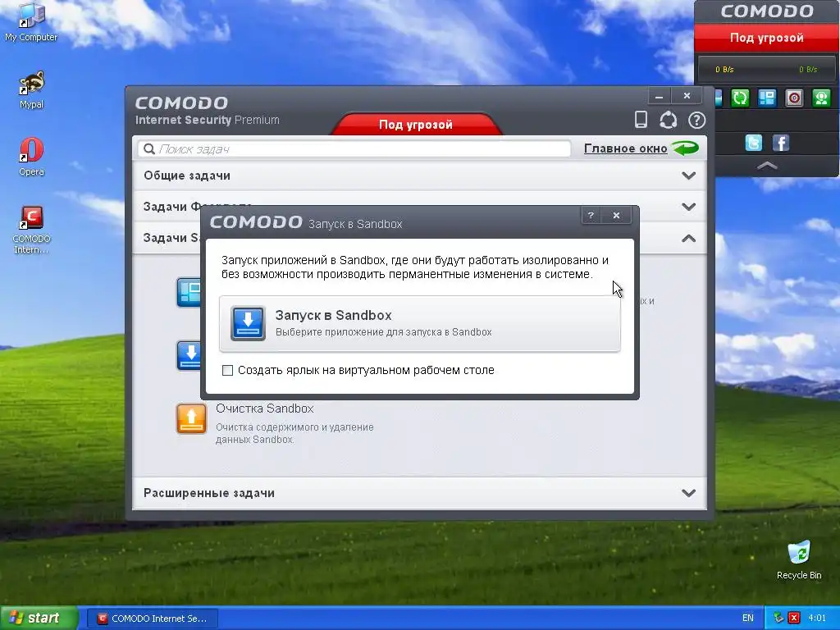Image resolution: width=840 pixels, height=630 pixels.
Task: Enable Создать ярлык на виртуальном рабочем столе checkbox
Action: coord(228,370)
